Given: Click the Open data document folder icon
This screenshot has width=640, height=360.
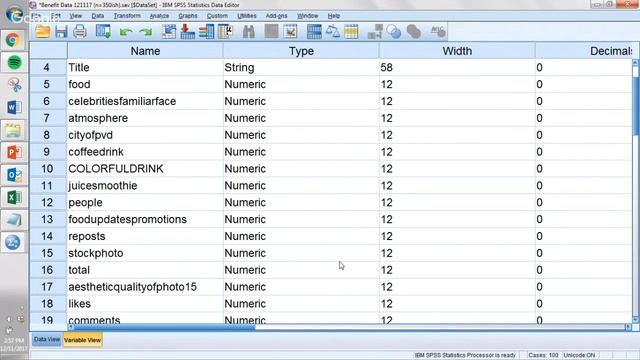Looking at the screenshot, I should (x=42, y=31).
